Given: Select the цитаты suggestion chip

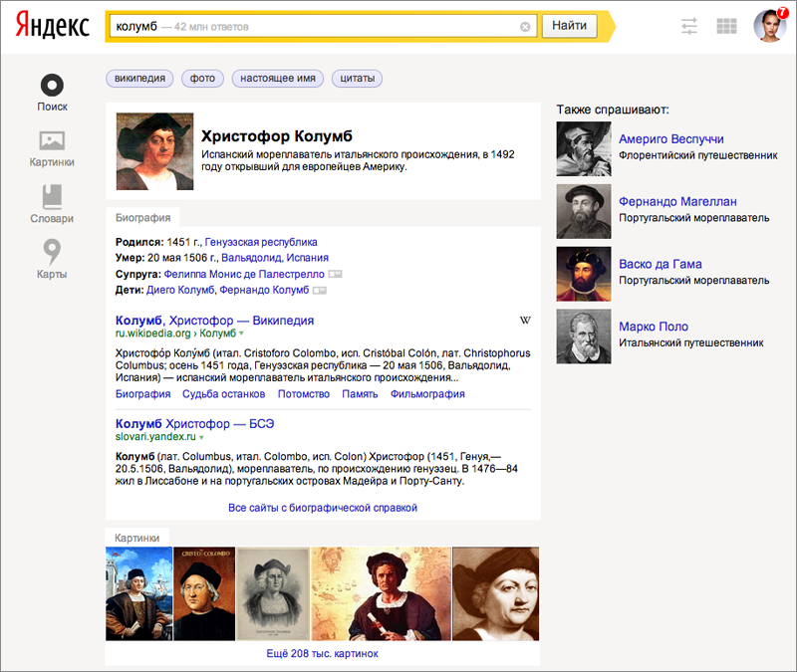Looking at the screenshot, I should (358, 79).
